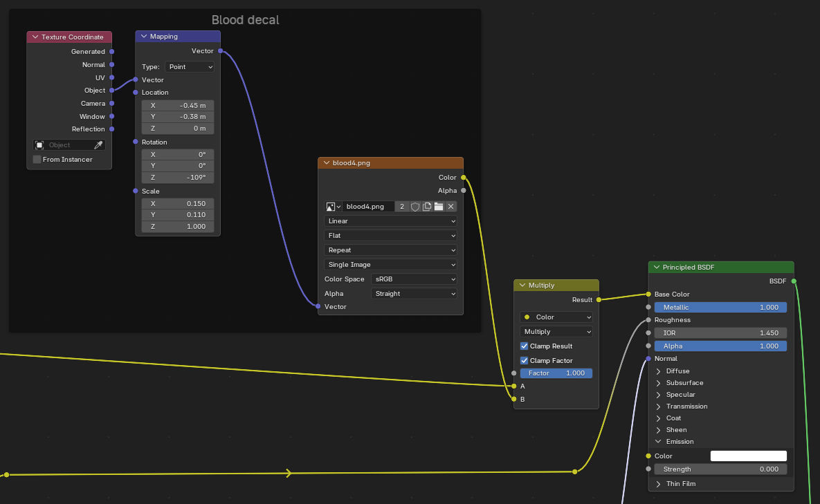Open the image browse dropdown in blood4.png node
The height and width of the screenshot is (504, 820).
click(x=334, y=207)
